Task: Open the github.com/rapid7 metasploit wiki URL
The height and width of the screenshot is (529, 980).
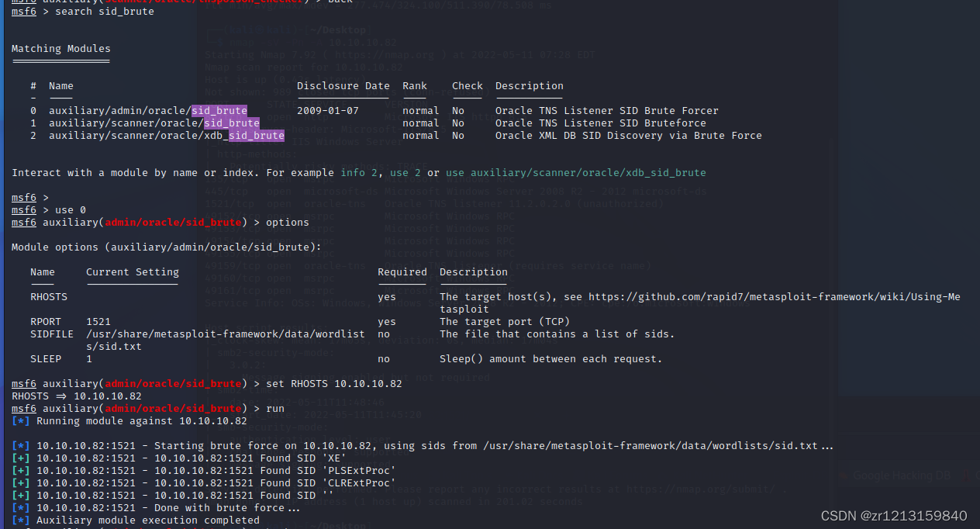Action: [x=775, y=297]
